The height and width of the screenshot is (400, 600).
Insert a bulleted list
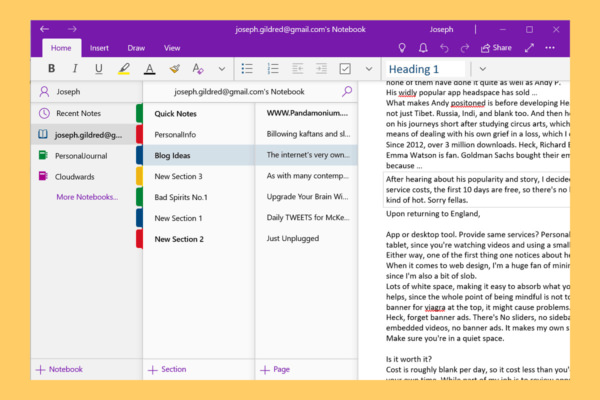pyautogui.click(x=247, y=69)
